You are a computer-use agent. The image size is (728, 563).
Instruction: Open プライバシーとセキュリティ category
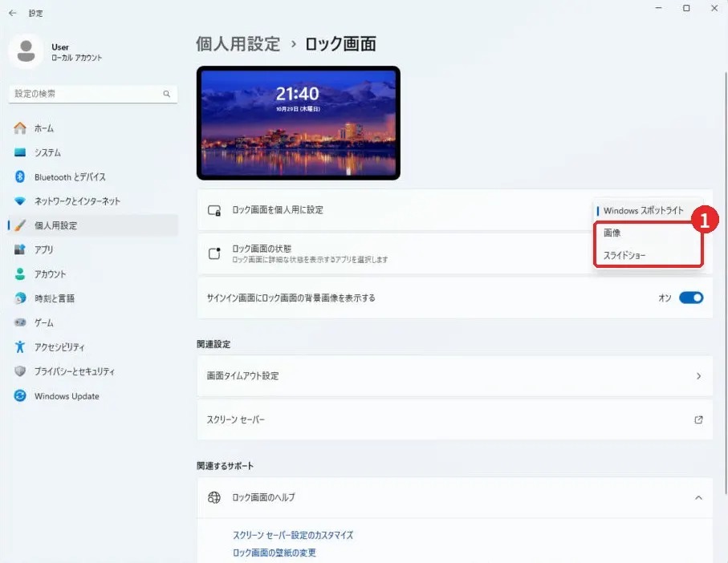click(93, 371)
